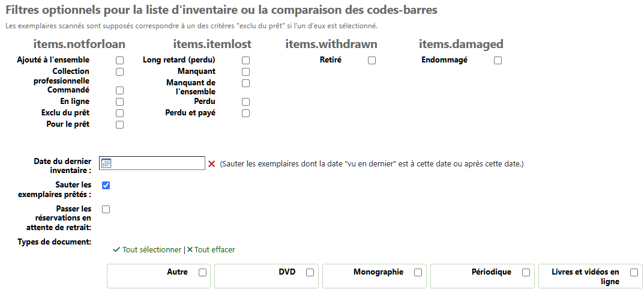Tick the Collection professionnelle checkbox

point(119,71)
